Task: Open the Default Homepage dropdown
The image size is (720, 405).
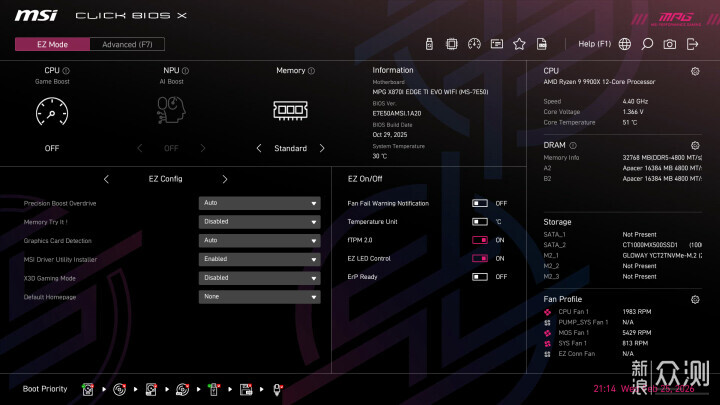Action: coord(259,297)
